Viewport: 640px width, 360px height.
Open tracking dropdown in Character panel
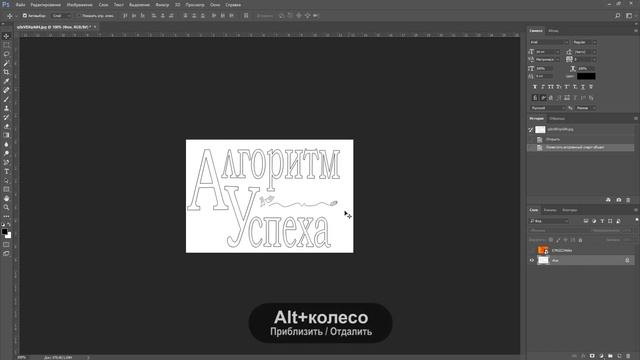[585, 60]
